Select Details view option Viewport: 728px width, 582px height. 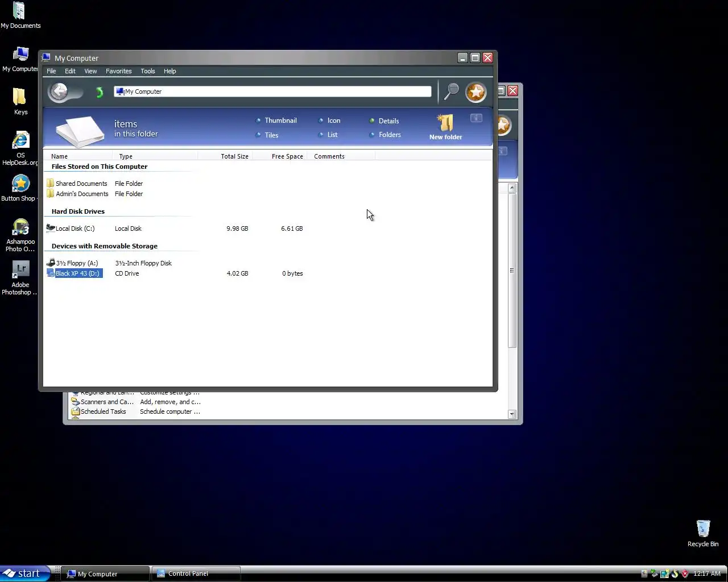coord(384,121)
